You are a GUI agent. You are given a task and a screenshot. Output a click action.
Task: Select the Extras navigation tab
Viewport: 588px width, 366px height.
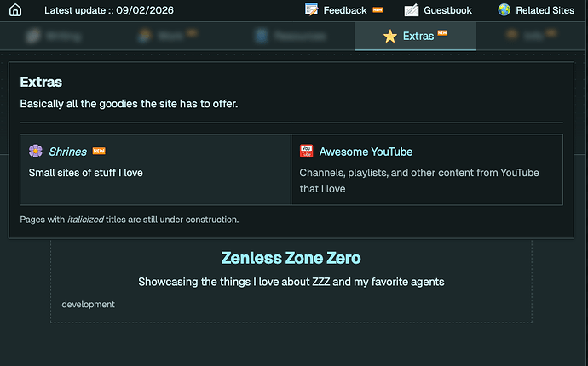click(415, 37)
